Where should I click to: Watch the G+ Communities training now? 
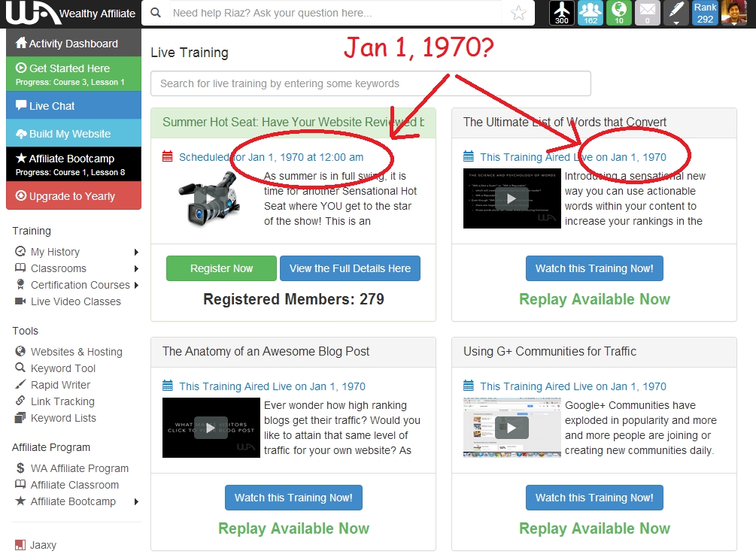pyautogui.click(x=594, y=498)
